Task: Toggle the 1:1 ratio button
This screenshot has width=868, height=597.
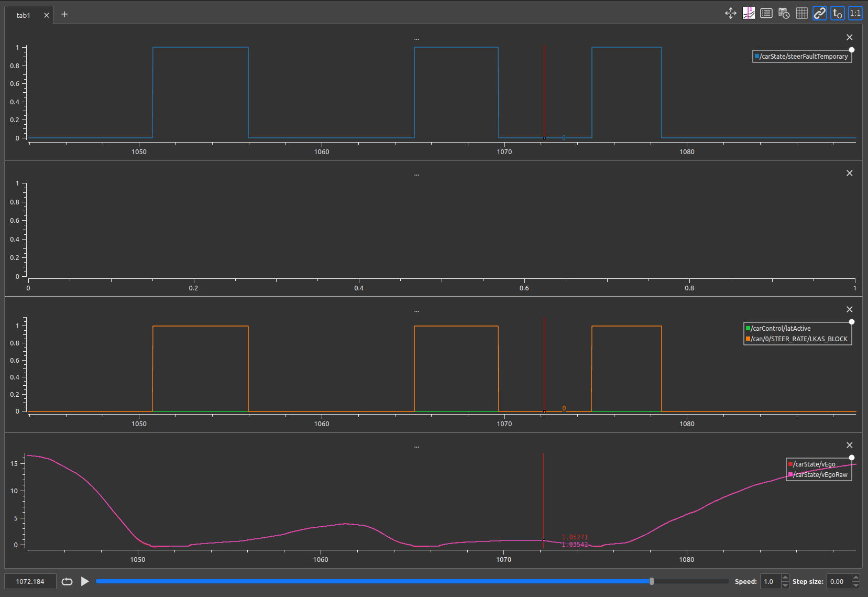Action: 855,14
